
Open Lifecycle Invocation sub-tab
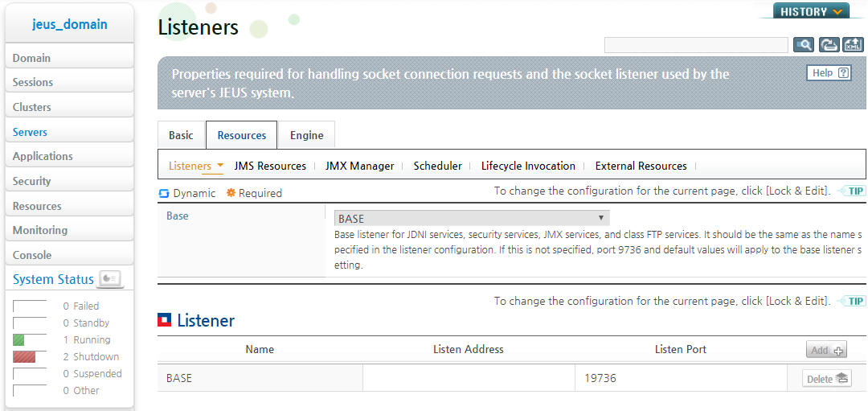pyautogui.click(x=528, y=166)
